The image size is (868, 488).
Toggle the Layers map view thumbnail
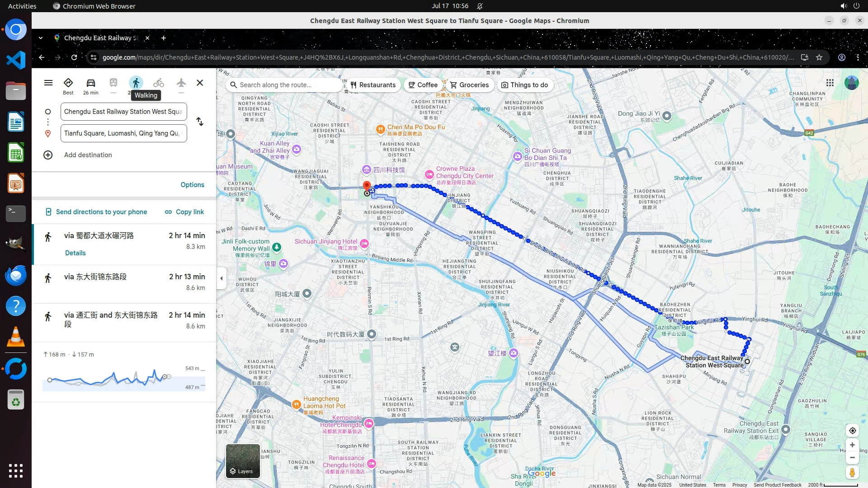243,461
